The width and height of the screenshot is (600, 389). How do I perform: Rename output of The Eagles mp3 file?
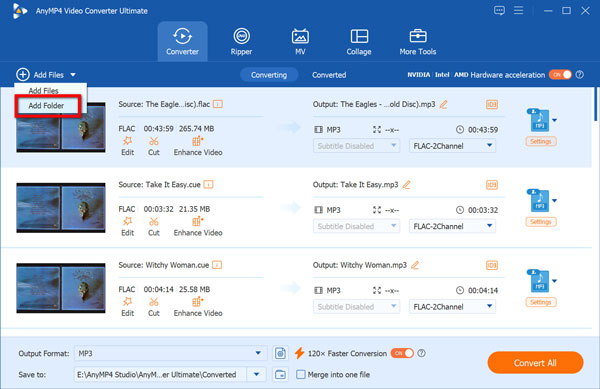444,104
